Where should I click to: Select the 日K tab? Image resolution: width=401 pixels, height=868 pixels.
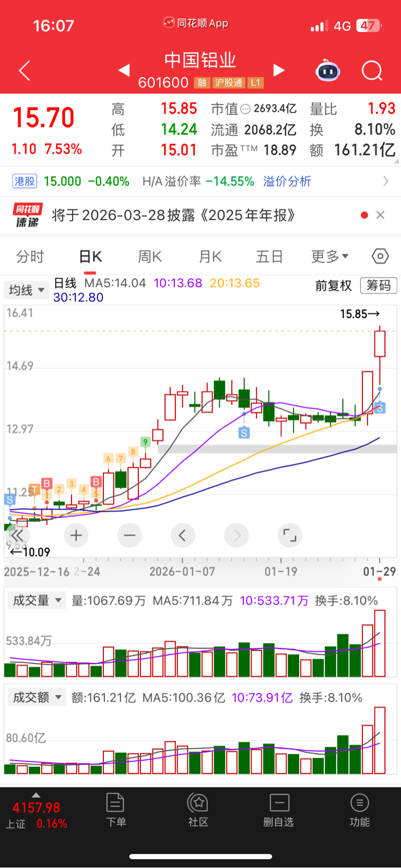(90, 256)
